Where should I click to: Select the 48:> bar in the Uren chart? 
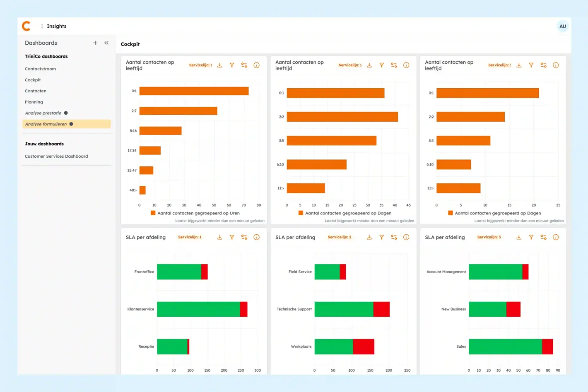pos(142,190)
